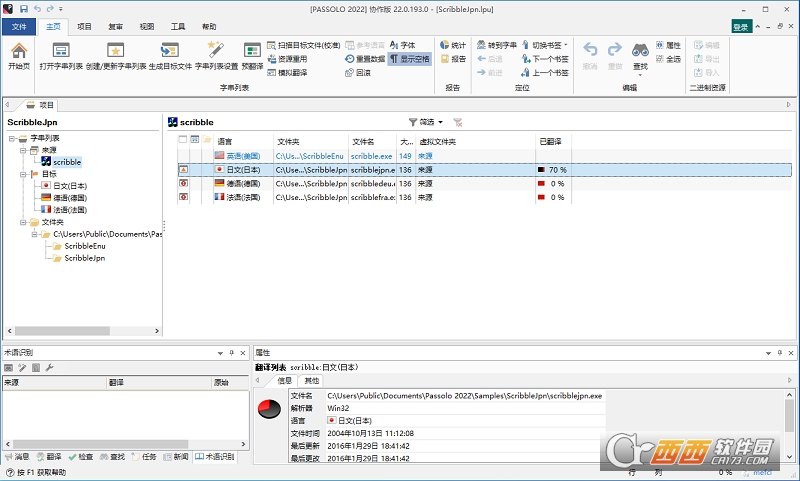Click the properties panel scroll-down arrow
The height and width of the screenshot is (481, 800).
coord(789,457)
